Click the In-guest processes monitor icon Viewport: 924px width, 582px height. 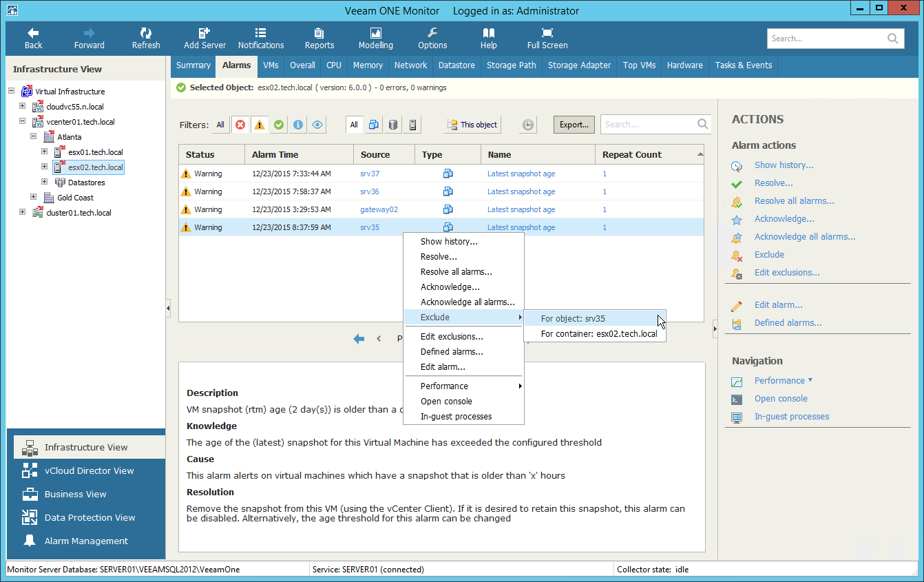click(737, 417)
